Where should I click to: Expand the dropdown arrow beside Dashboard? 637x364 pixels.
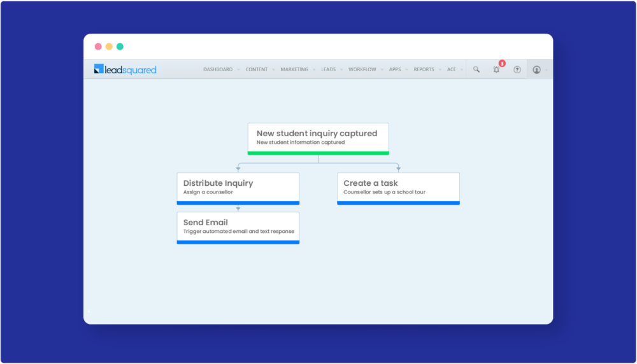238,70
